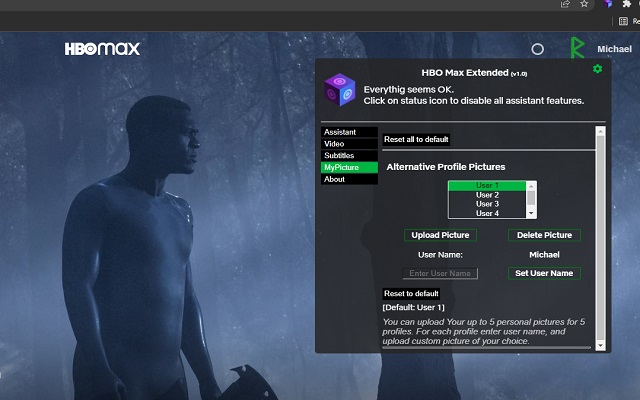Viewport: 640px width, 400px height.
Task: Click the Delete Picture button
Action: [544, 235]
